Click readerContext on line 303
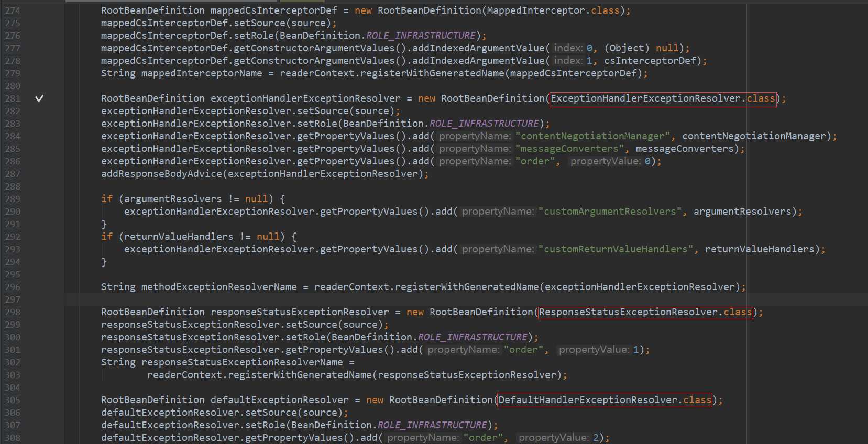 pyautogui.click(x=184, y=375)
